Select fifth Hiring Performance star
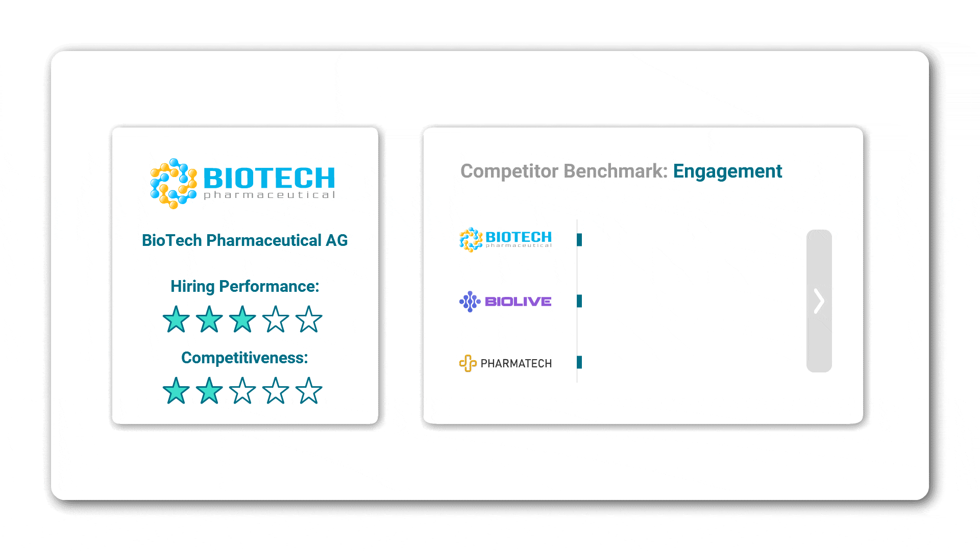Image resolution: width=980 pixels, height=551 pixels. click(x=309, y=319)
